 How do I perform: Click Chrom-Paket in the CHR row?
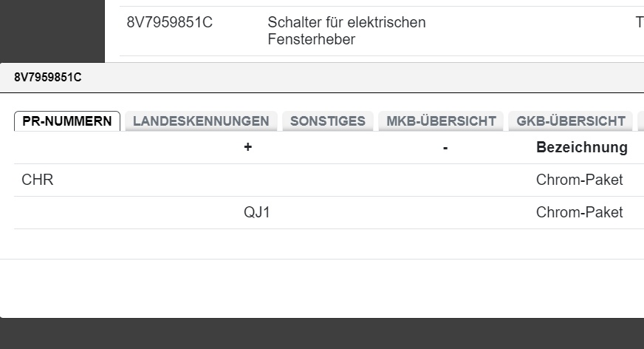click(x=579, y=180)
